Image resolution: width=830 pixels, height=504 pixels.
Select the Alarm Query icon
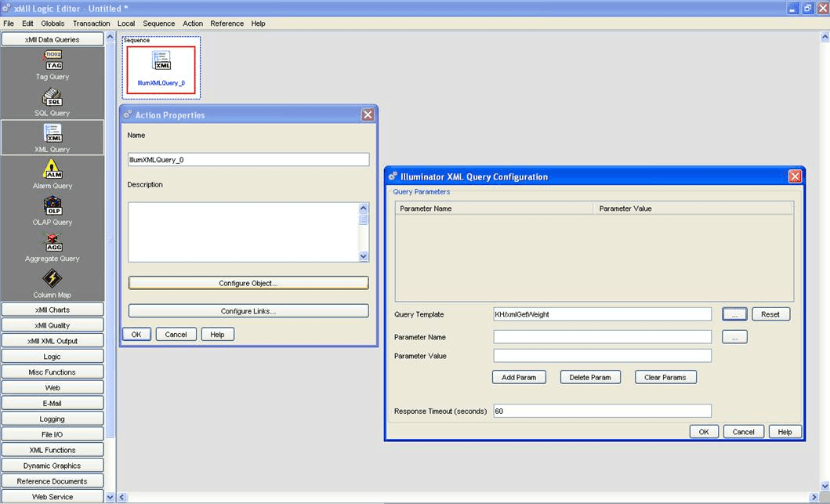coord(53,170)
